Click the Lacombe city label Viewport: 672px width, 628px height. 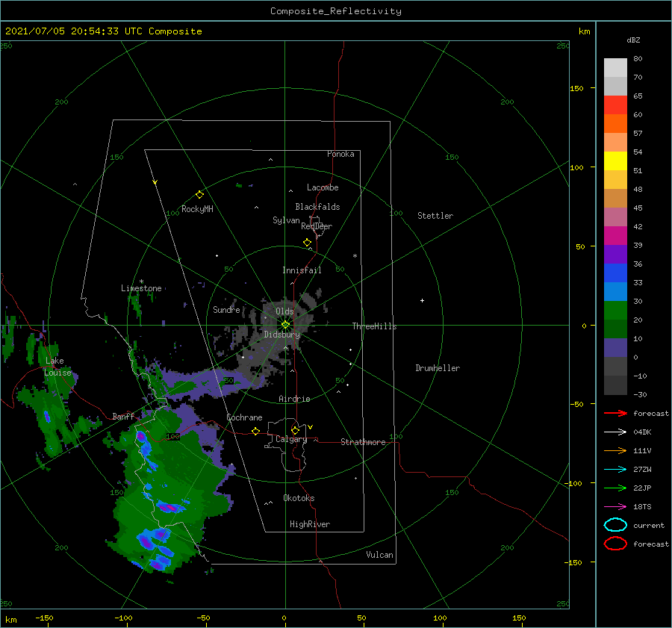click(323, 187)
